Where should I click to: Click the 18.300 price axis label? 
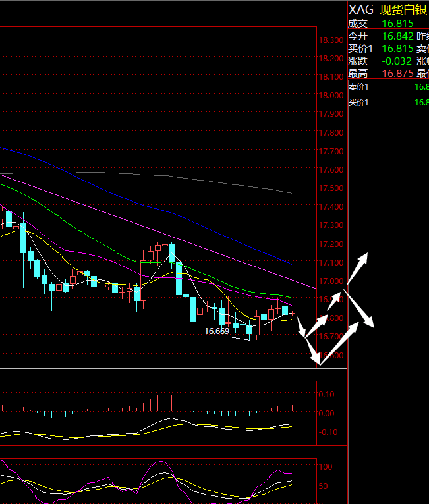coord(331,40)
